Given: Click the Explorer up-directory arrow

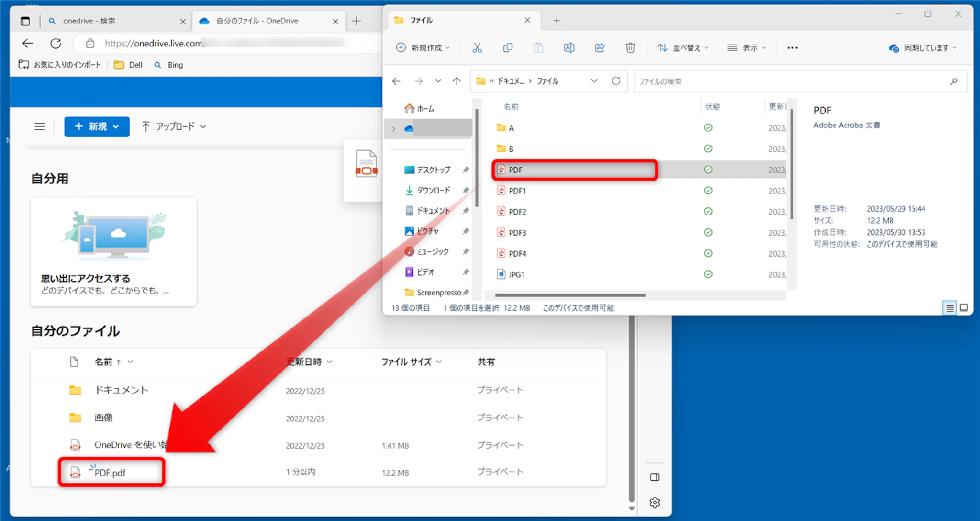Looking at the screenshot, I should point(457,81).
